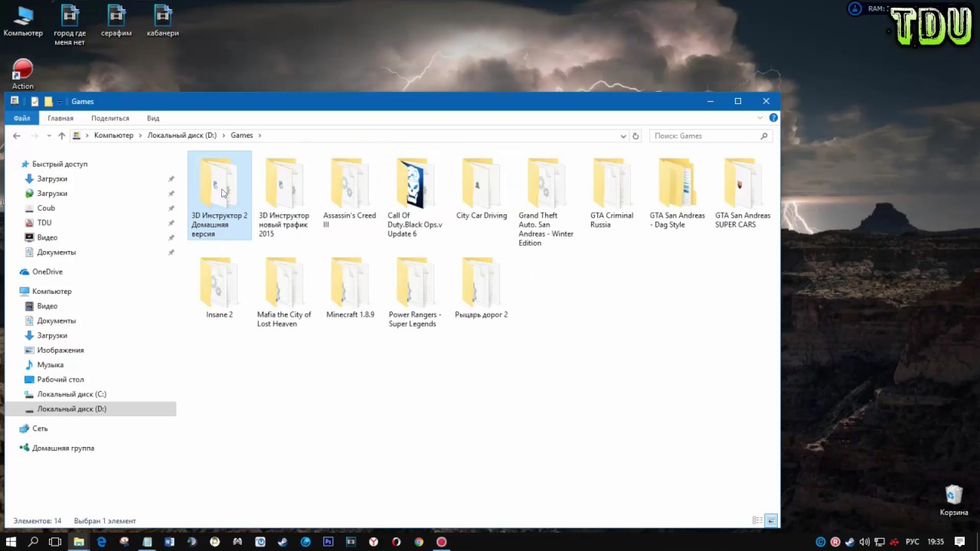Go up one folder level arrow
The height and width of the screenshot is (551, 980).
pyautogui.click(x=62, y=135)
